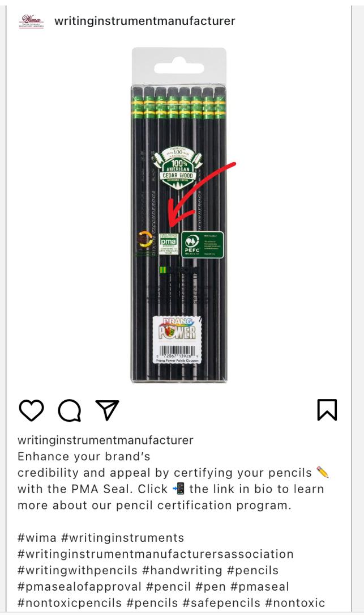Click the Prang Power coupon sticker
364x615 pixels.
click(x=177, y=340)
